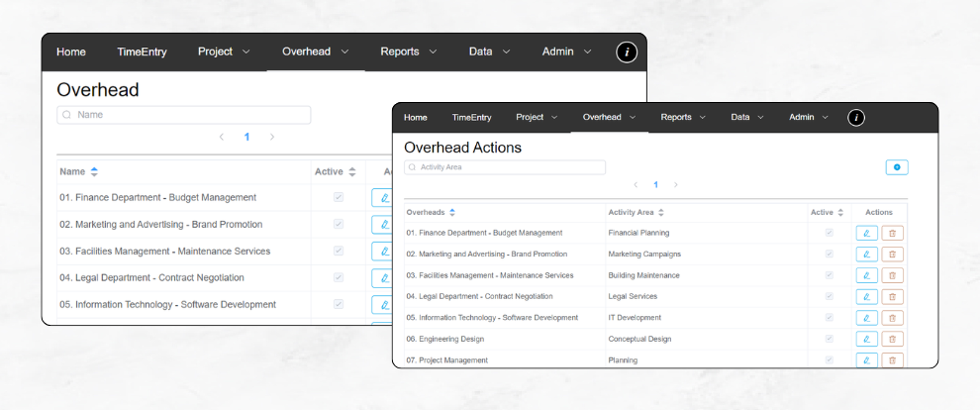This screenshot has width=980, height=410.
Task: Open Admin dropdown in Overhead Actions window
Action: click(808, 118)
